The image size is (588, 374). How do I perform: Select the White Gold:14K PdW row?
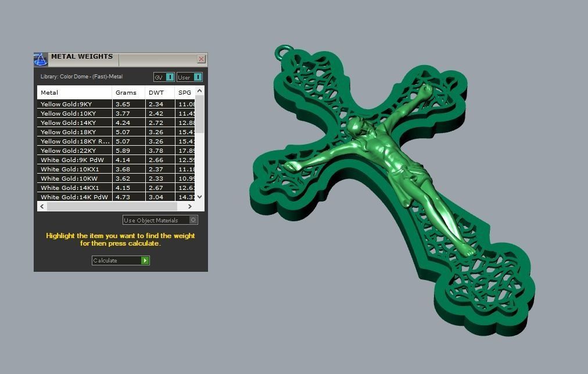pos(116,197)
